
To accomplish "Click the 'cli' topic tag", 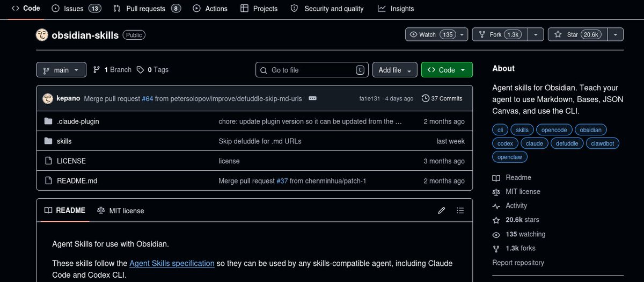I will pos(500,130).
